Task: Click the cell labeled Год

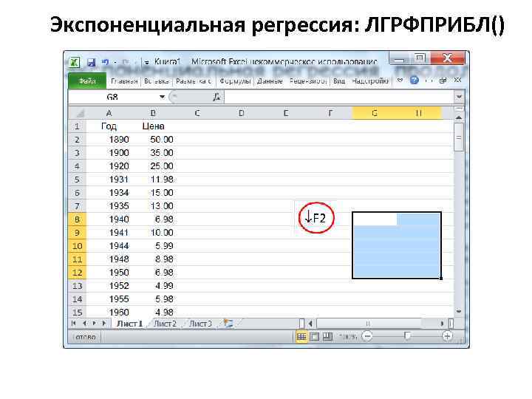Action: 109,126
